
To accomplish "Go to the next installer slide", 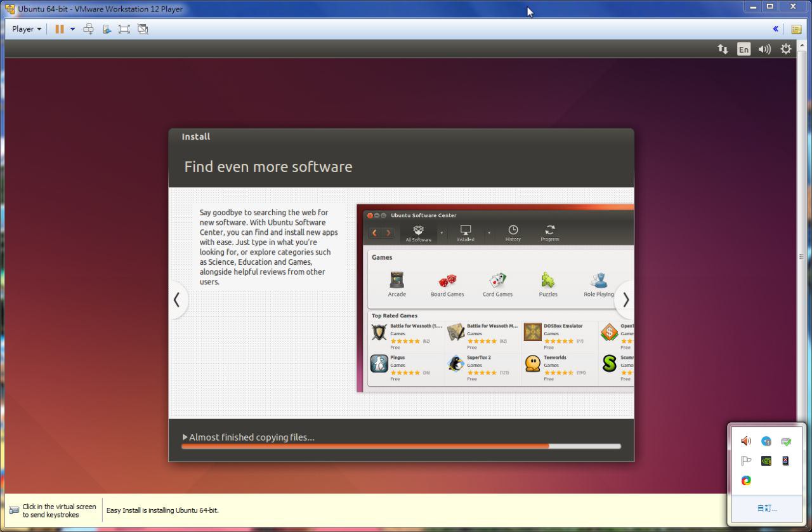I will (625, 300).
